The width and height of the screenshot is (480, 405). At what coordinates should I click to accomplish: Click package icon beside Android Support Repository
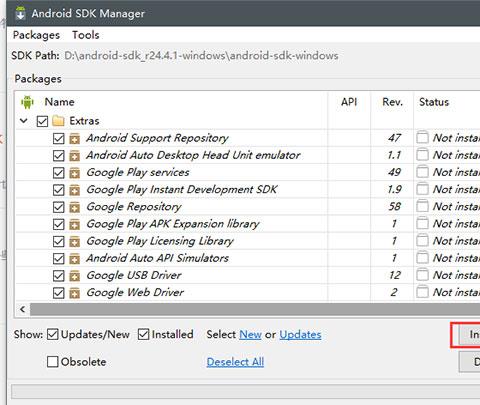pos(75,138)
